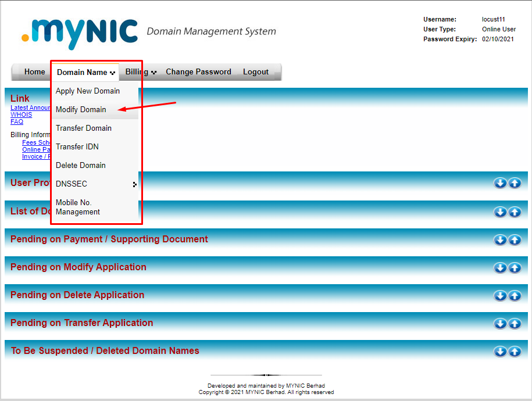
Task: Choose Transfer Domain from the menu
Action: [95, 128]
